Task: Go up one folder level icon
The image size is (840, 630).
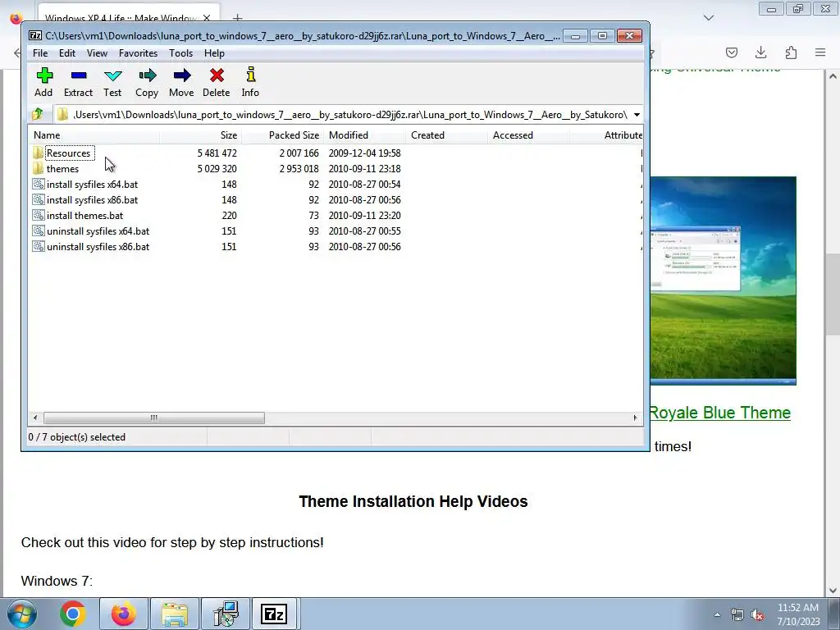Action: 38,114
